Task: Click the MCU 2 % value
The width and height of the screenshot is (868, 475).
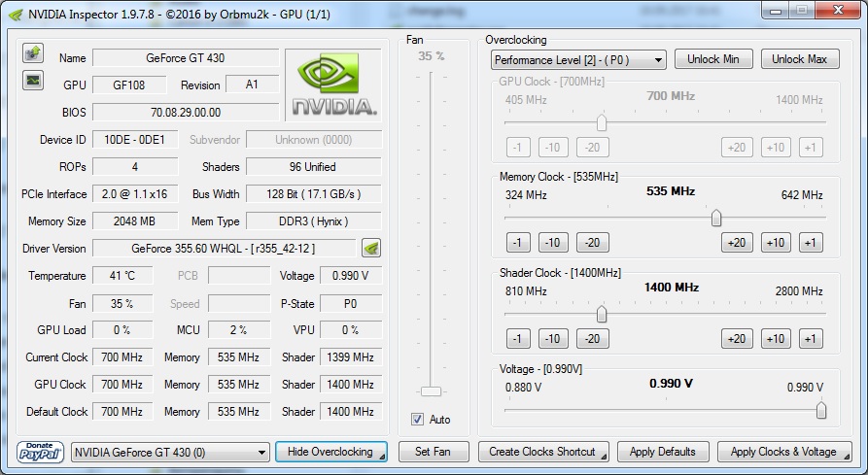Action: click(238, 329)
